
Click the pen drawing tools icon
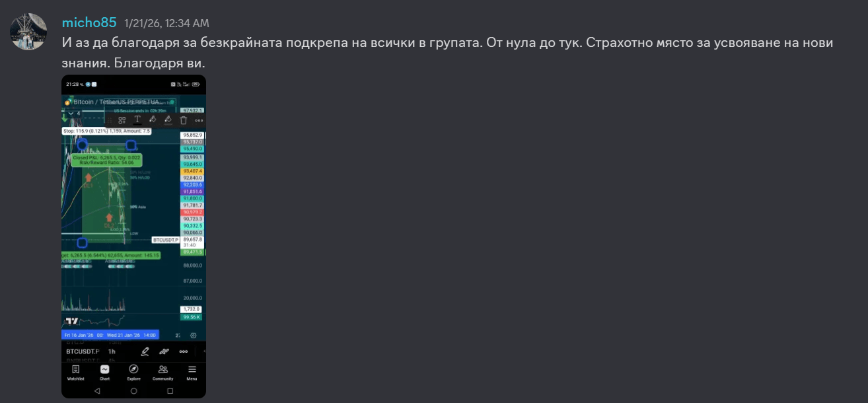[x=145, y=351]
